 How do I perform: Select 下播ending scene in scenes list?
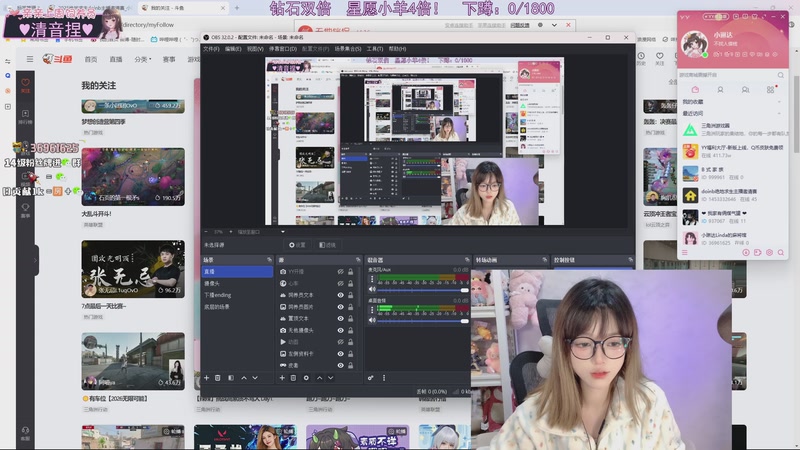point(237,295)
